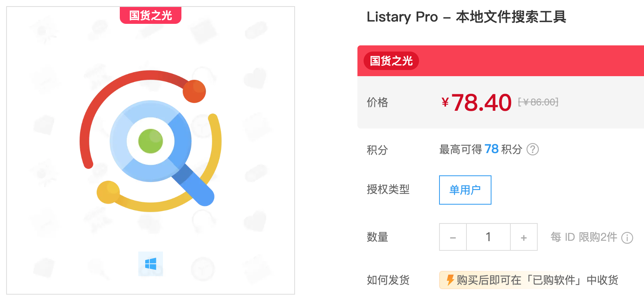Click the Windows platform icon below product image

click(x=150, y=264)
